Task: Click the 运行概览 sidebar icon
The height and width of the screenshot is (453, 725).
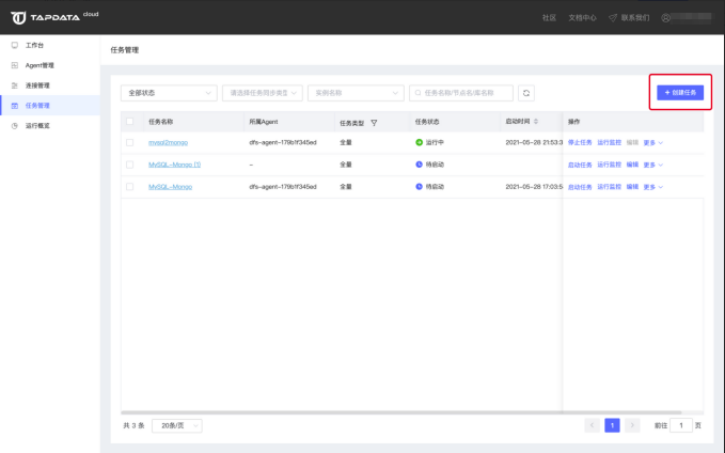Action: 15,126
